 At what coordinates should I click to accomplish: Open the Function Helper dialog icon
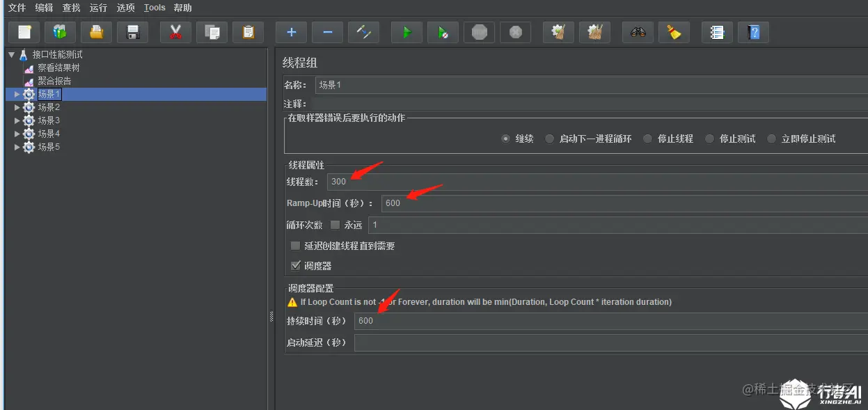pos(717,32)
